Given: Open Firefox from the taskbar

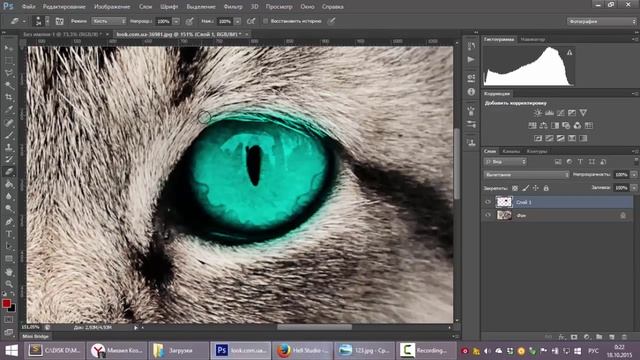Looking at the screenshot, I should [302, 351].
